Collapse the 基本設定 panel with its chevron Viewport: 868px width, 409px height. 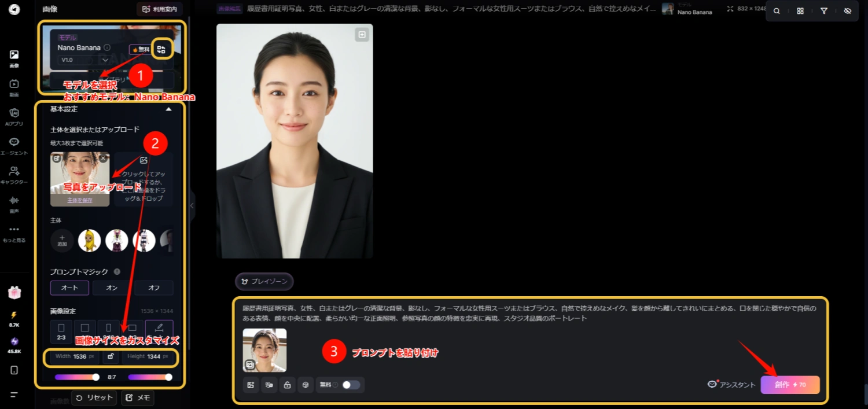click(x=169, y=109)
